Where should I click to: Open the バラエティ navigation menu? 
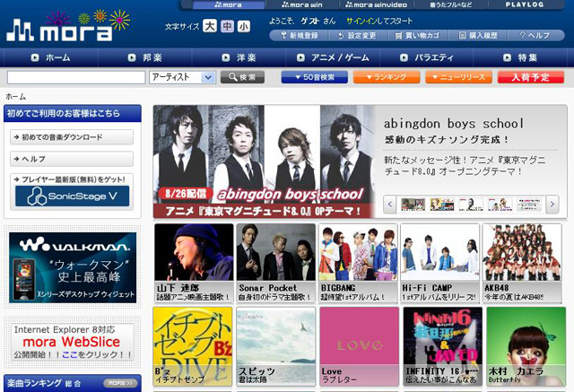click(x=427, y=57)
